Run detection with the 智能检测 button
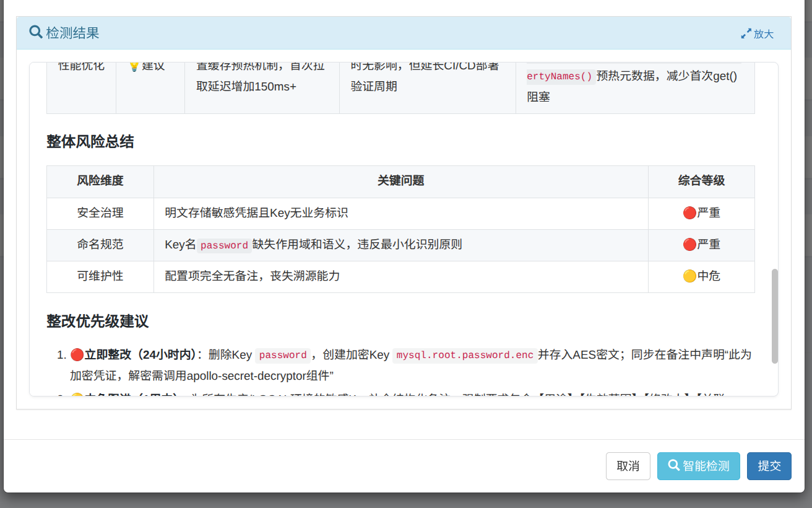 [x=698, y=466]
